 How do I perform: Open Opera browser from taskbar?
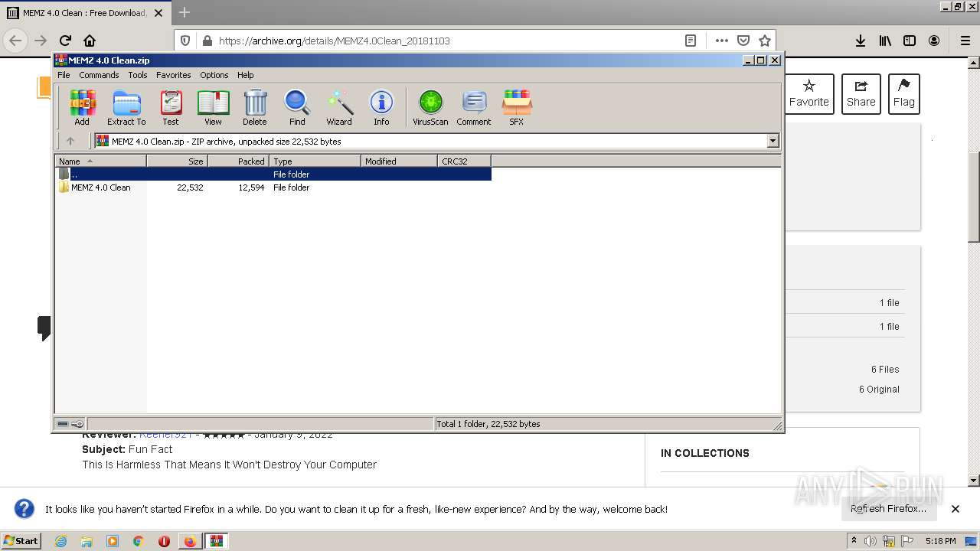[164, 541]
